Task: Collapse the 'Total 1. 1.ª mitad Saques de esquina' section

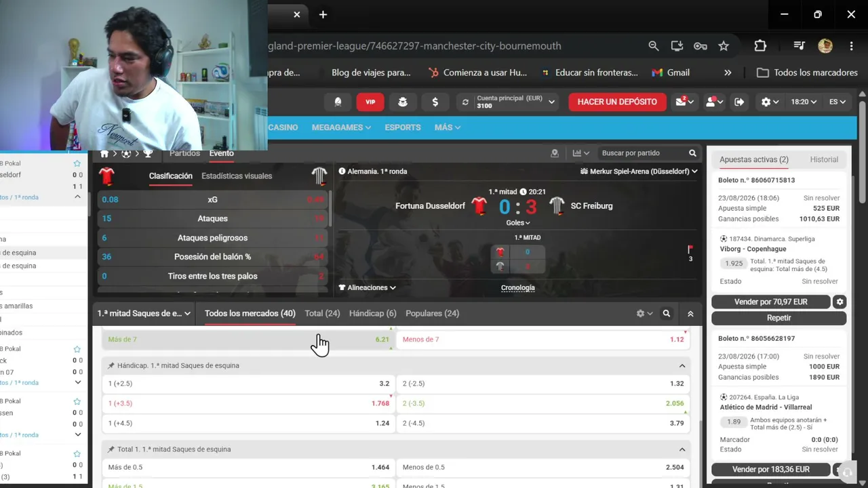Action: point(682,449)
